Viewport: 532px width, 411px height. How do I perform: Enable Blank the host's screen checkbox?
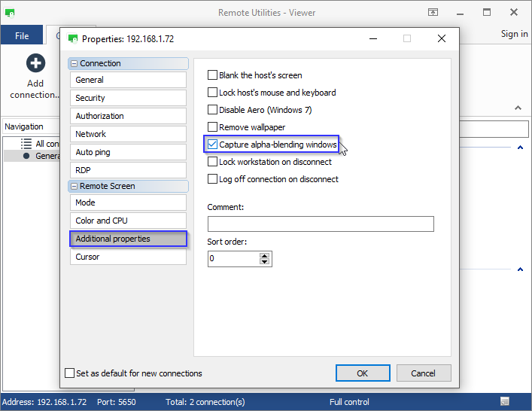213,75
